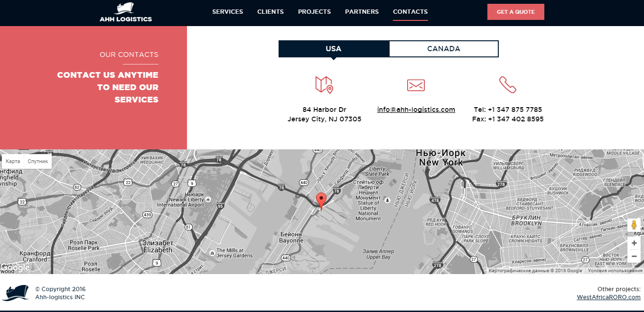Click The Mills at Jersey Gardens label
The width and height of the screenshot is (644, 312).
[x=234, y=253]
